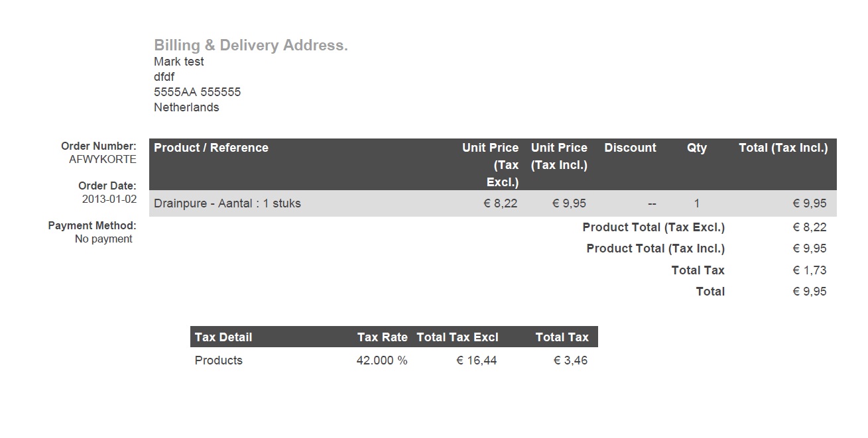Click the Total (Tax Incl.) column header

783,148
